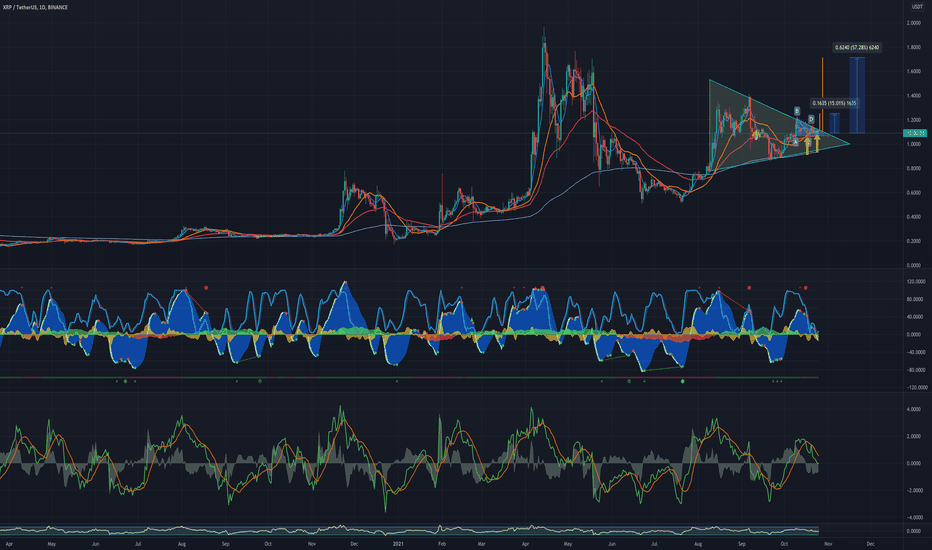Click the 0.4000 price axis label
Screen dimensions: 932x550
[x=914, y=217]
